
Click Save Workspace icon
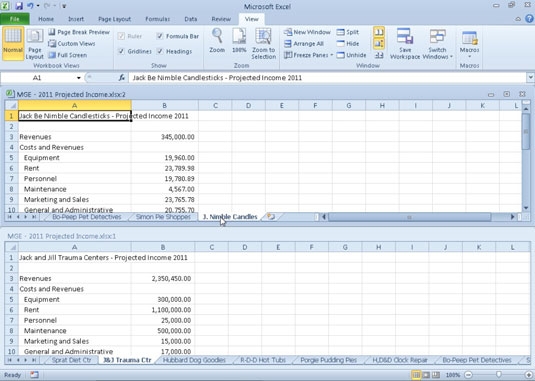(x=405, y=36)
